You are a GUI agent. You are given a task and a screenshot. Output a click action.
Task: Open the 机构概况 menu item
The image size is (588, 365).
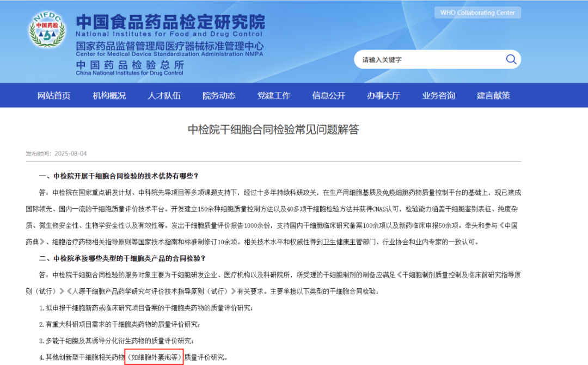[109, 96]
